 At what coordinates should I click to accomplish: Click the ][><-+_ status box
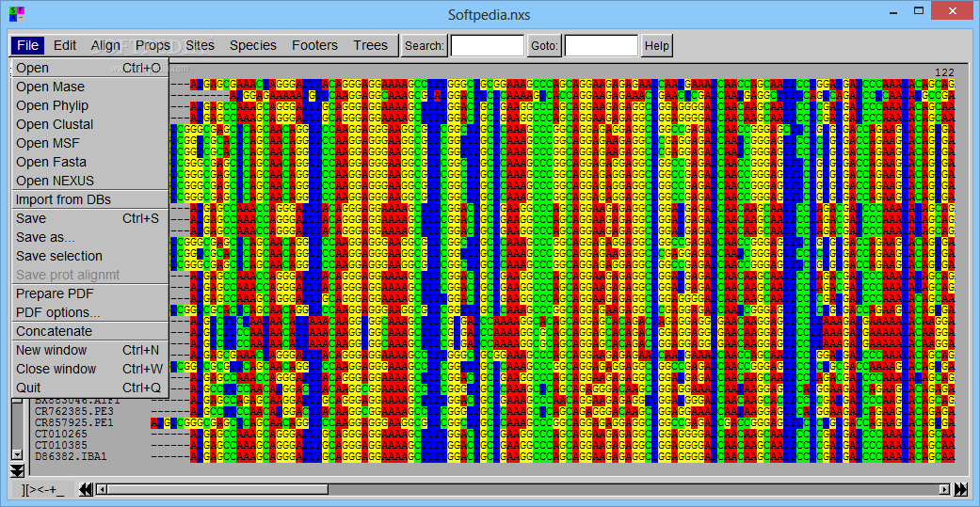pos(42,489)
